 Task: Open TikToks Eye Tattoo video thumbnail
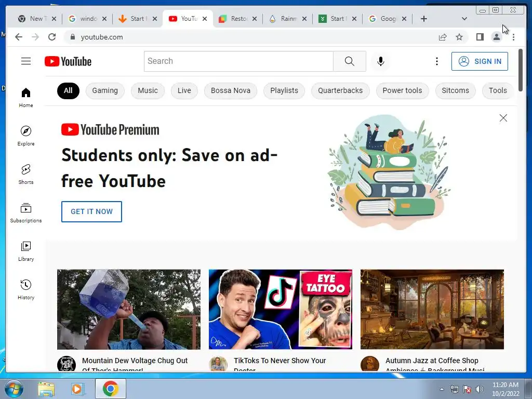pyautogui.click(x=280, y=310)
